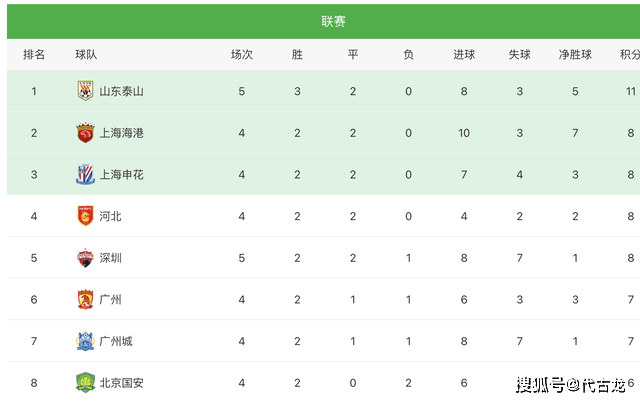The height and width of the screenshot is (402, 640).
Task: Select the 广州城 team name
Action: point(116,341)
